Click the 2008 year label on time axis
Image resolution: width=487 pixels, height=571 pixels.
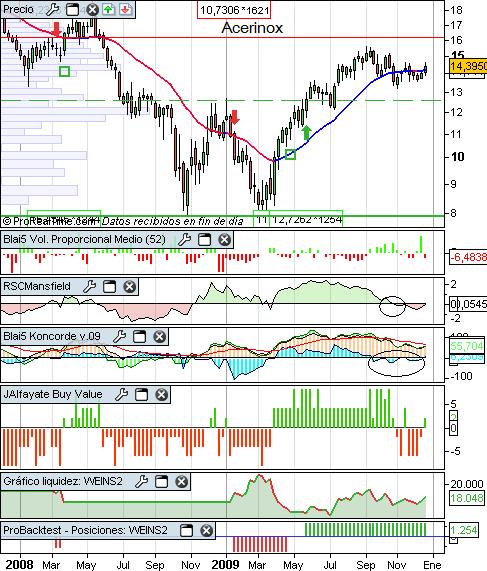pos(19,564)
